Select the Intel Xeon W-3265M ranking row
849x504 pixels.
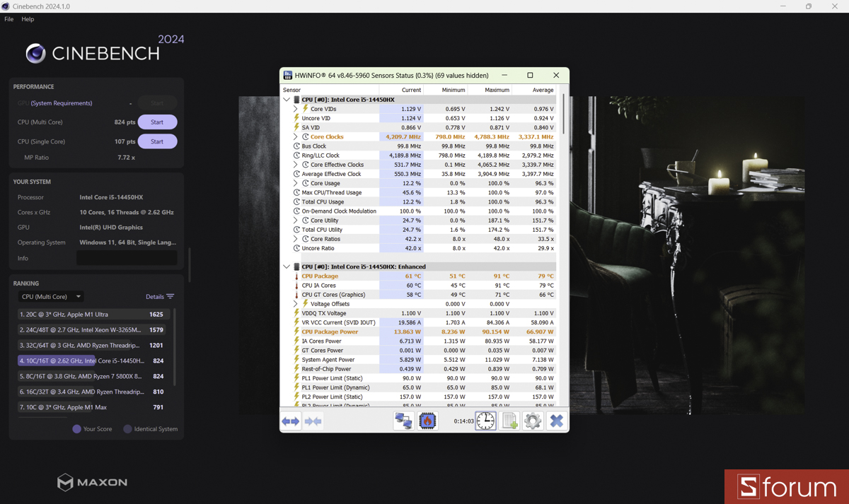tap(93, 330)
